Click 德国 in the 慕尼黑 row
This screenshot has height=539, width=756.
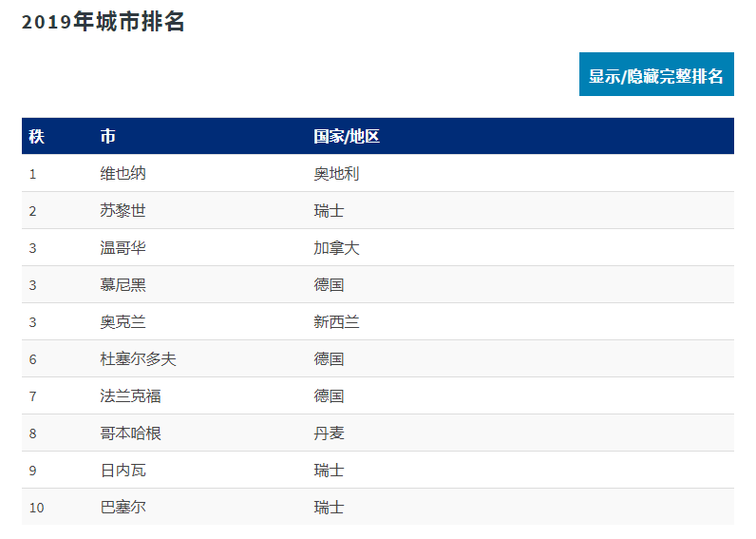coord(329,284)
